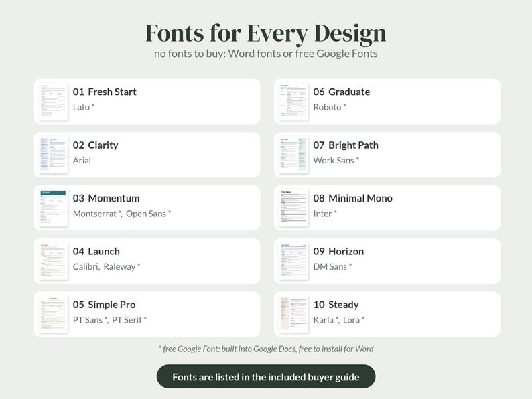Select the '04 Launch' title

(x=96, y=252)
